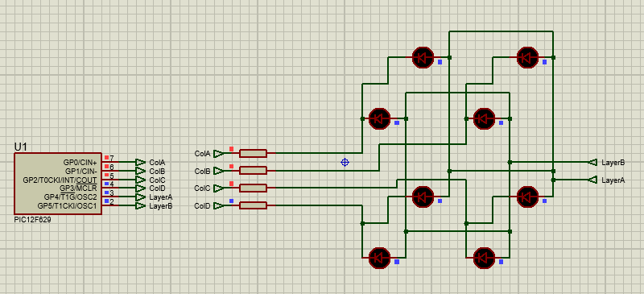Click the ColC input terminal before the resistor

click(x=219, y=188)
